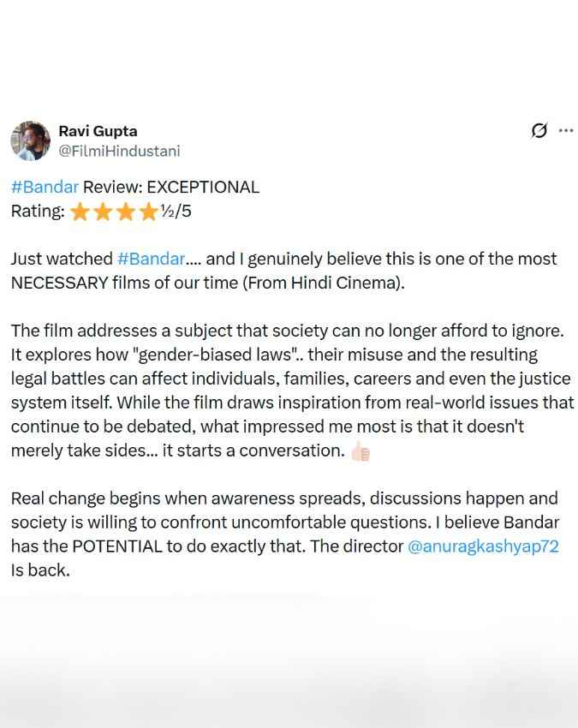Click the closing "Is back." line

coord(40,570)
